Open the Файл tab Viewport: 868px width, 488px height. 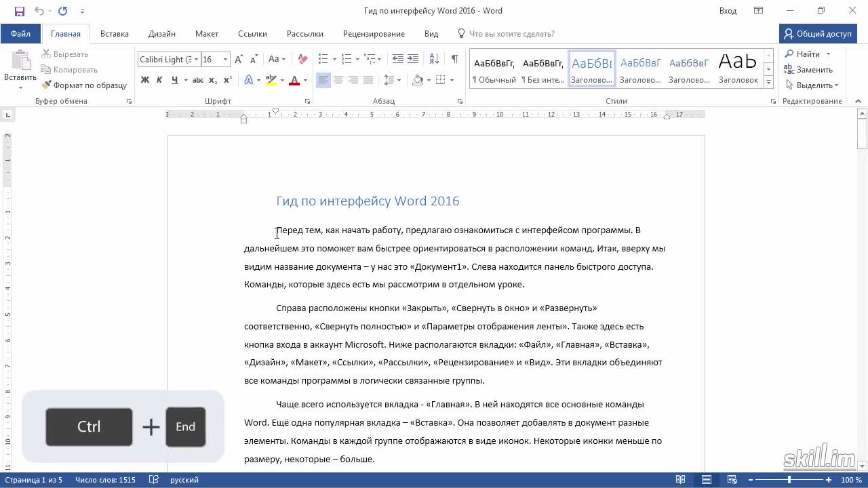20,33
